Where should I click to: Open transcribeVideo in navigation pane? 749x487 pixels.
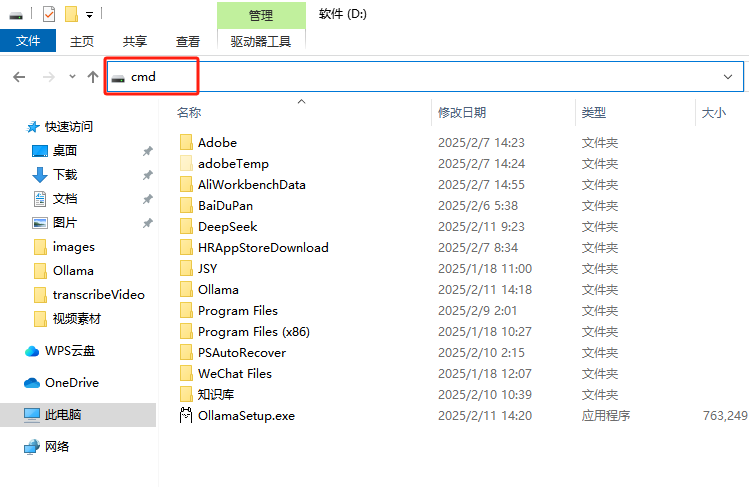click(98, 295)
